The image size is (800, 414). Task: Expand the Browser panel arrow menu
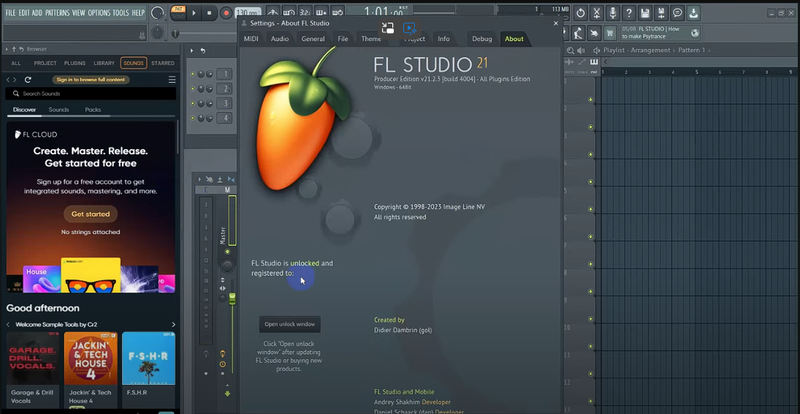tap(7, 48)
